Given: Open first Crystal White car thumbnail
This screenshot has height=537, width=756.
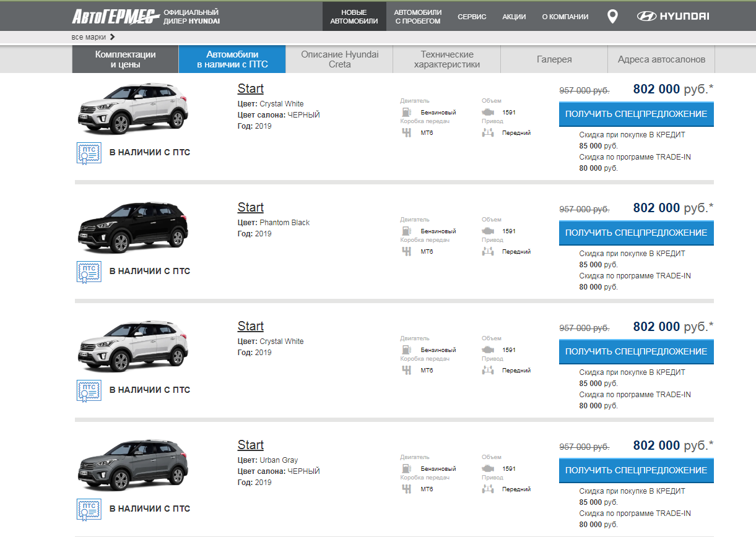Looking at the screenshot, I should (x=133, y=109).
